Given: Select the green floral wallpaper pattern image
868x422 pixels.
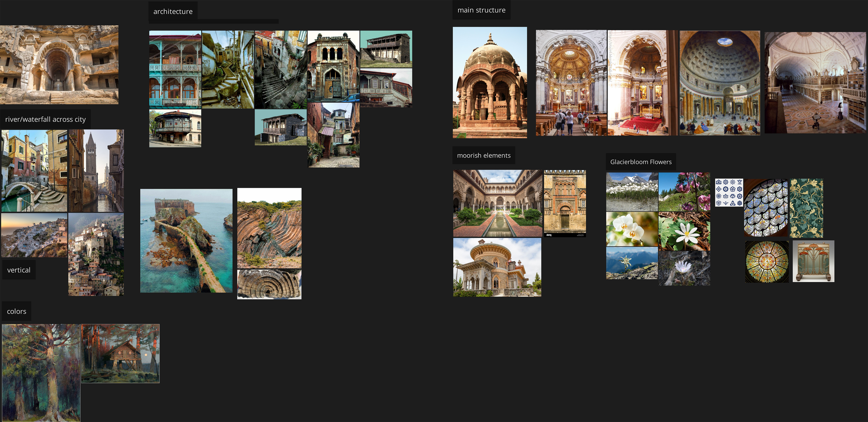Looking at the screenshot, I should (x=807, y=208).
